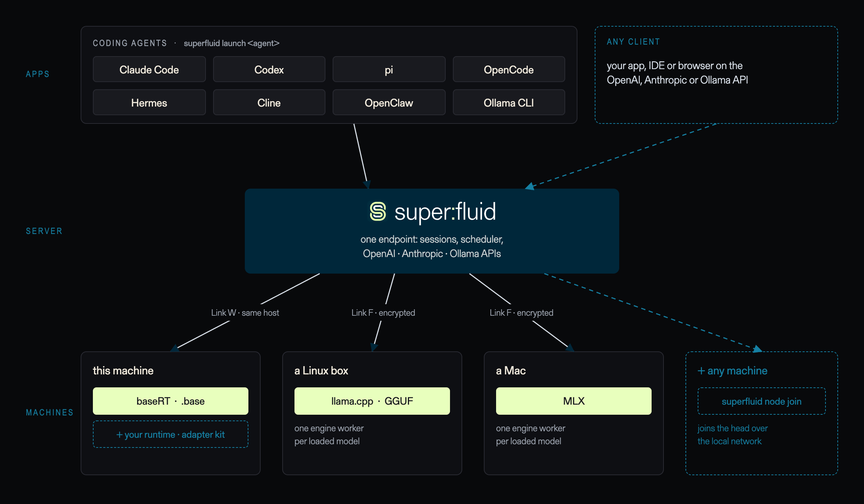Select the Codex agent box
Viewport: 864px width, 504px height.
tap(269, 69)
